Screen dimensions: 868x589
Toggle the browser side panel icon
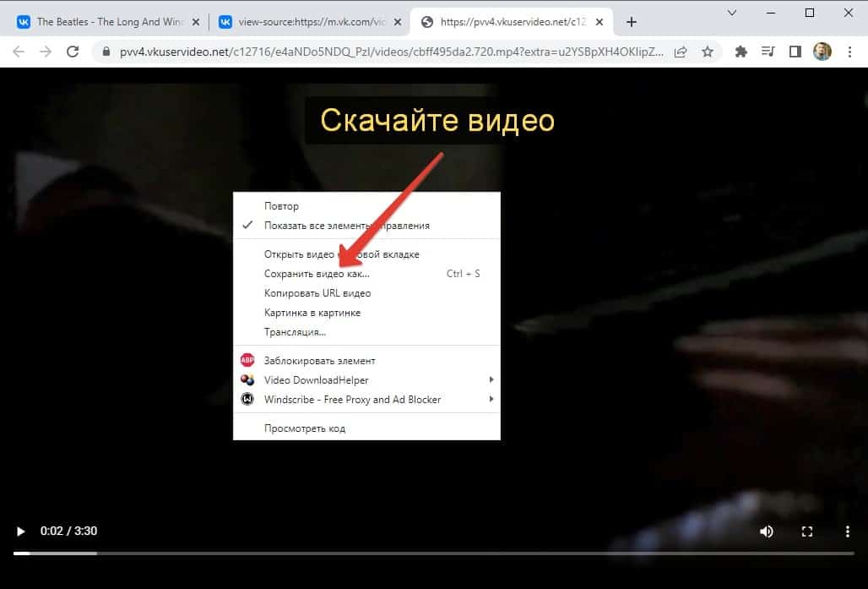[795, 52]
